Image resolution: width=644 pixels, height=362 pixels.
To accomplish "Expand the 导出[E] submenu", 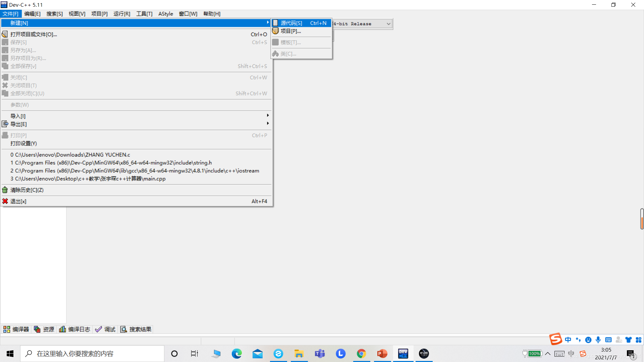I will (x=136, y=124).
